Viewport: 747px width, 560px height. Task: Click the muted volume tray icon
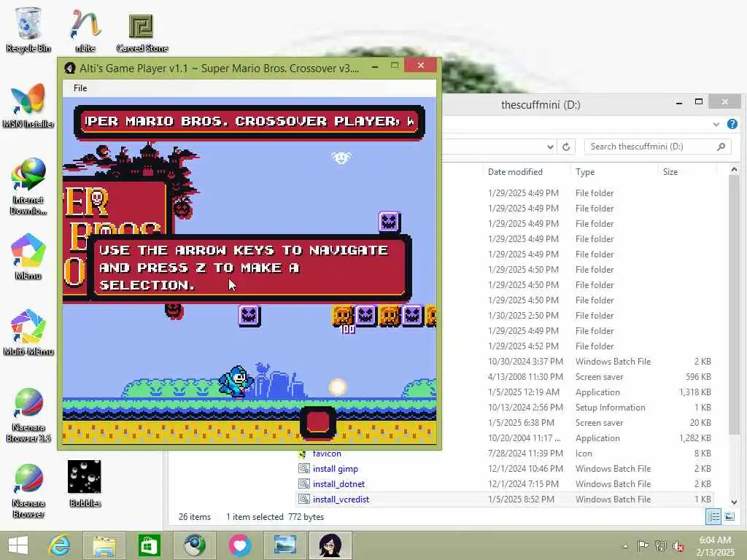click(x=678, y=545)
